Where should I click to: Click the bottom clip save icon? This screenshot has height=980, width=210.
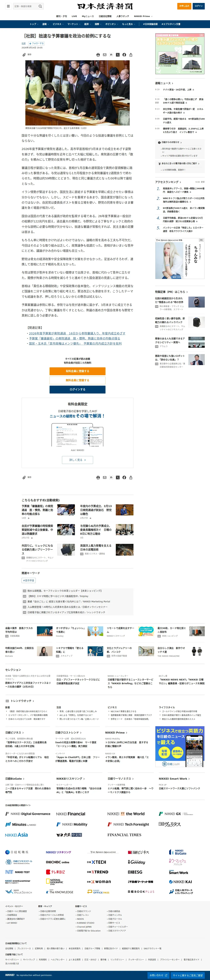click(24, 477)
